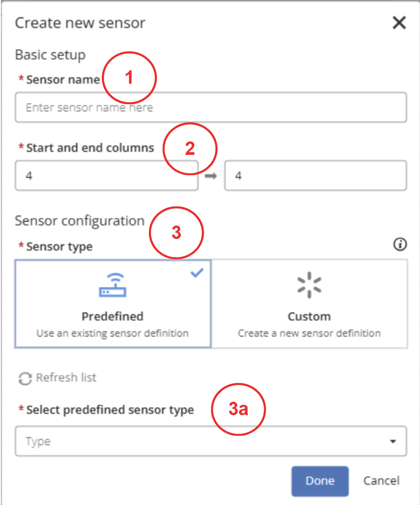Close the Create new sensor dialog
This screenshot has width=420, height=505.
tap(399, 23)
